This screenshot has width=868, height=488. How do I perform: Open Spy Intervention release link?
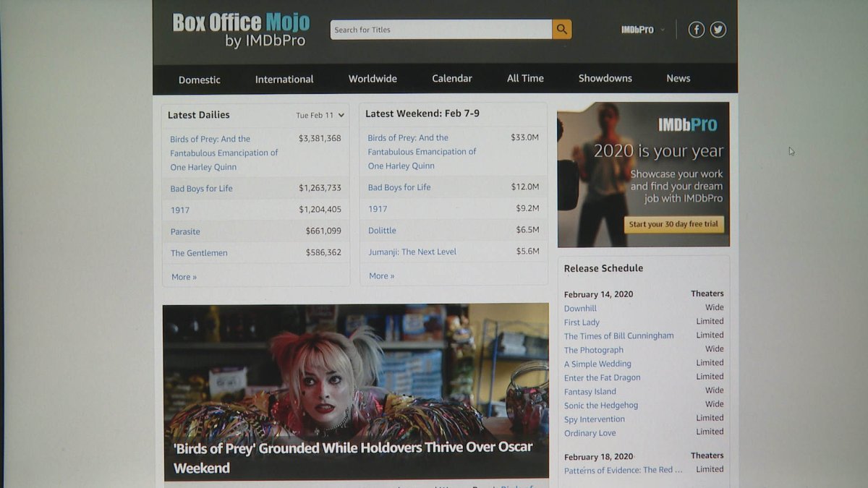click(595, 419)
